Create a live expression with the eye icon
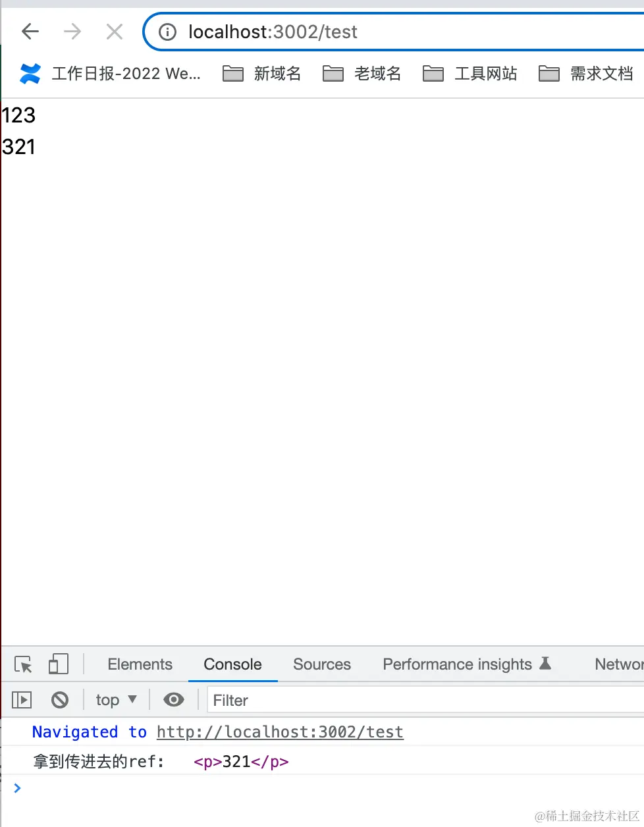This screenshot has height=827, width=644. click(174, 700)
